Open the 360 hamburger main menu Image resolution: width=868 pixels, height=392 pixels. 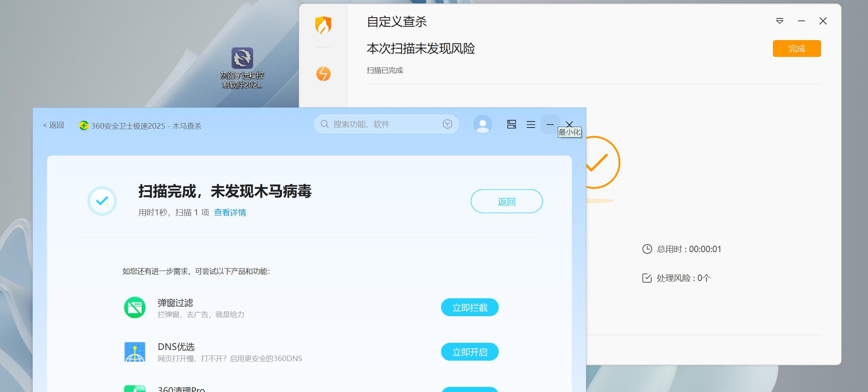tap(531, 125)
